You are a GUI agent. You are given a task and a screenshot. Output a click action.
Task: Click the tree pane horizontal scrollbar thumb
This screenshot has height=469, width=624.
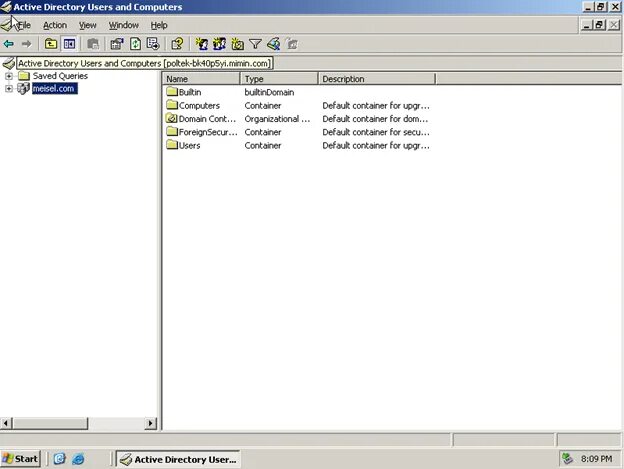50,423
